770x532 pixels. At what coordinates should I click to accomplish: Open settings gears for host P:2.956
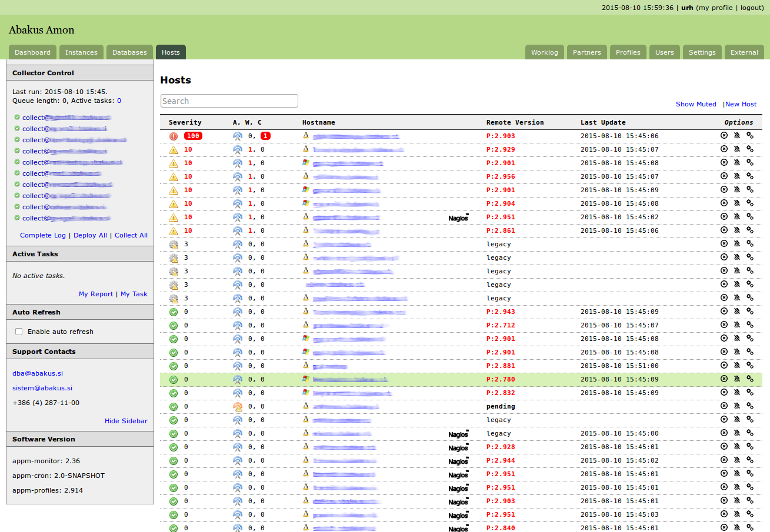750,176
